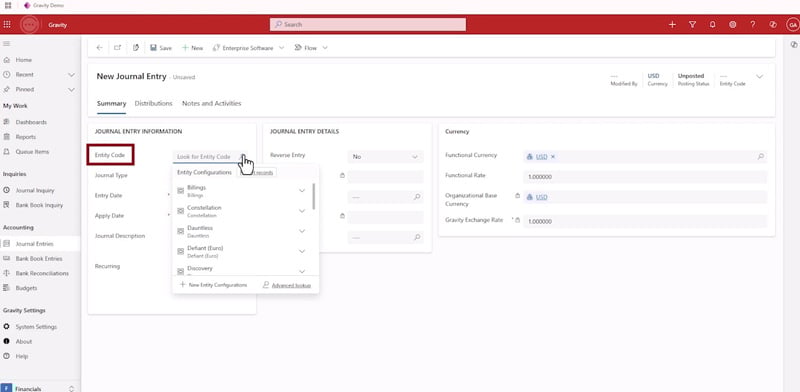Select Dauntless from entity list
Image resolution: width=800 pixels, height=392 pixels.
[x=200, y=231]
